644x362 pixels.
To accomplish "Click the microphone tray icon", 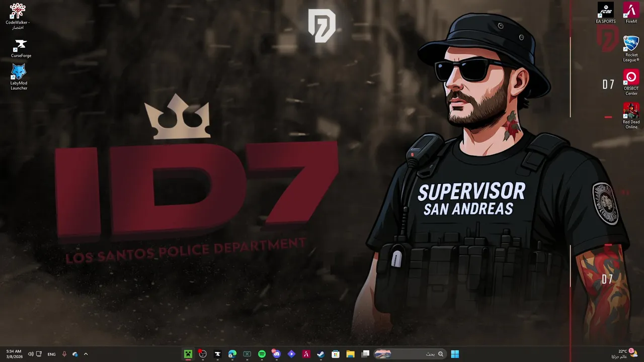I will (64, 354).
